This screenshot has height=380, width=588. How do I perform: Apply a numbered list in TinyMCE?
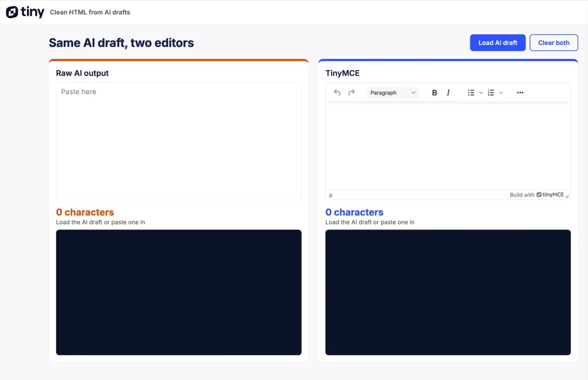491,93
